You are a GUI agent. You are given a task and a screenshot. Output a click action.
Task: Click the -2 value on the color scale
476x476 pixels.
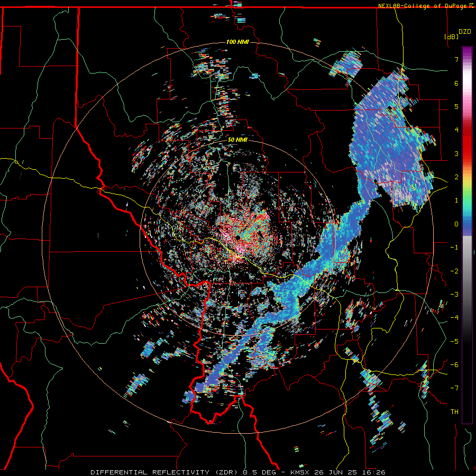click(x=454, y=271)
